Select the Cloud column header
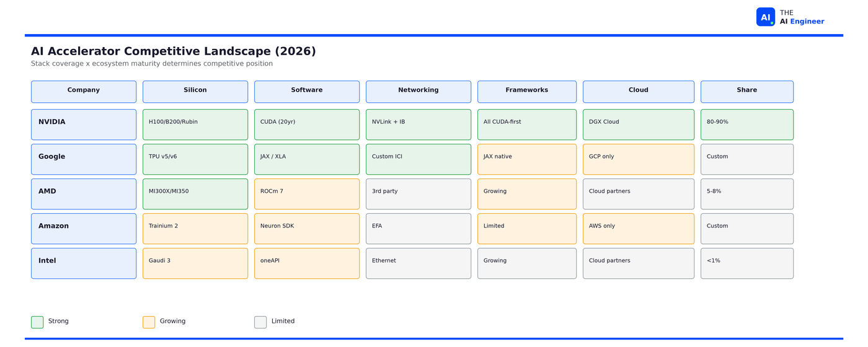 click(x=639, y=92)
